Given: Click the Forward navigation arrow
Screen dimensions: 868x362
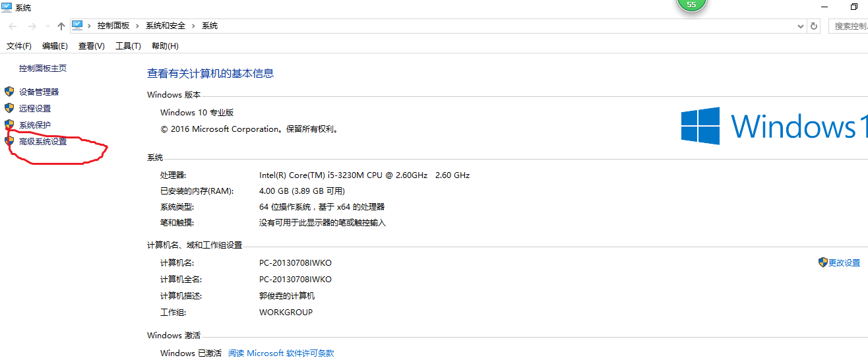Looking at the screenshot, I should (x=32, y=26).
